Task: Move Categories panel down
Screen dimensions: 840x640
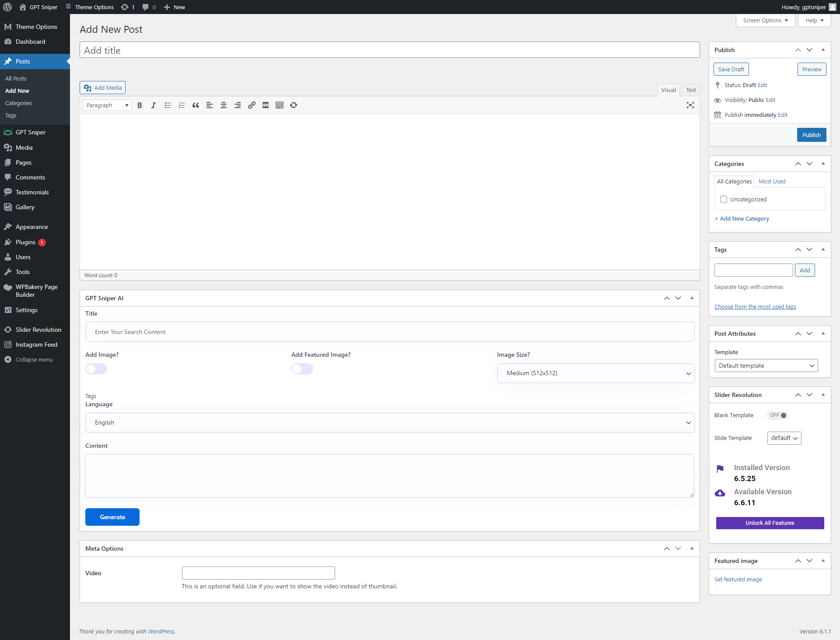Action: click(809, 164)
